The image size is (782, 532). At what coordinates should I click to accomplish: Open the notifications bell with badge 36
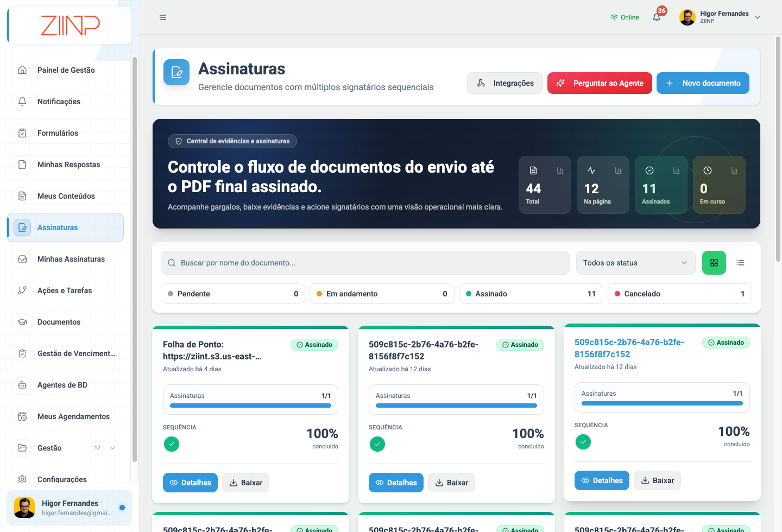click(x=657, y=17)
